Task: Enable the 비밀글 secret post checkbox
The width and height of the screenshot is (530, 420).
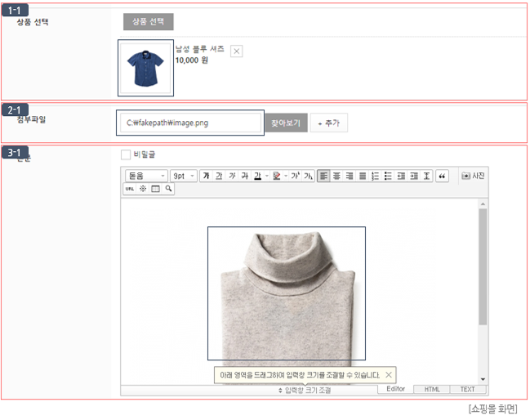Action: click(x=125, y=154)
